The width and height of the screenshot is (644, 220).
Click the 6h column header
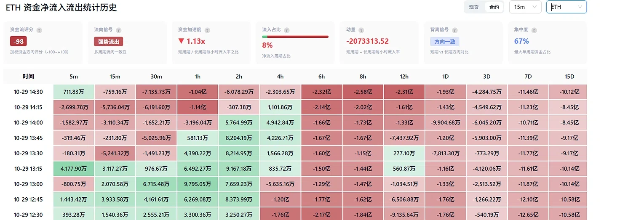click(322, 77)
